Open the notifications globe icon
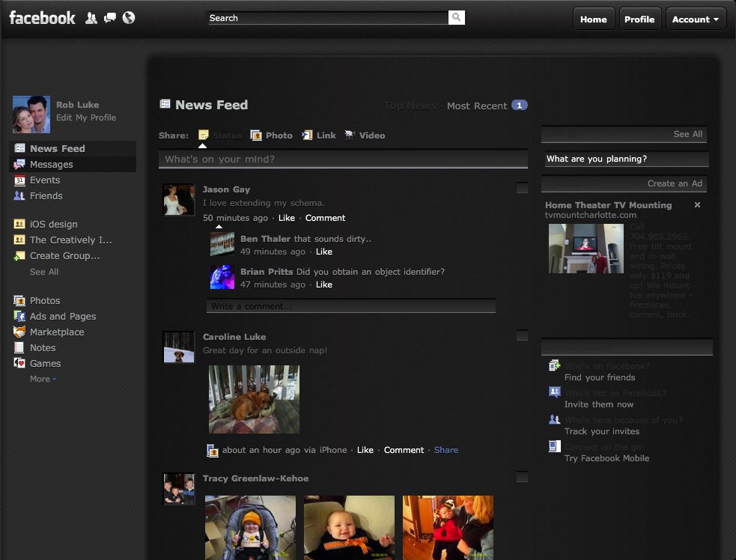 tap(129, 18)
